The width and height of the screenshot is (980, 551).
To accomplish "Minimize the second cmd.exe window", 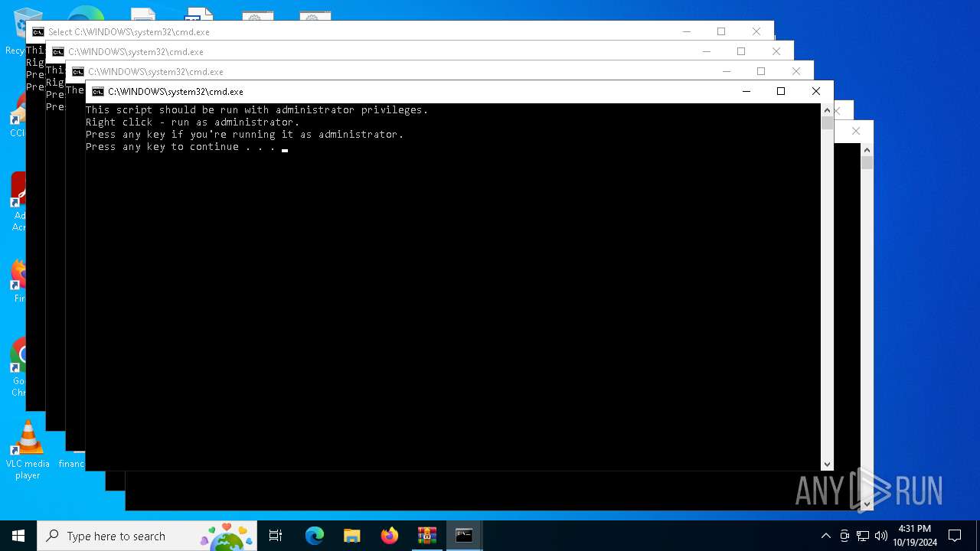I will (x=706, y=51).
